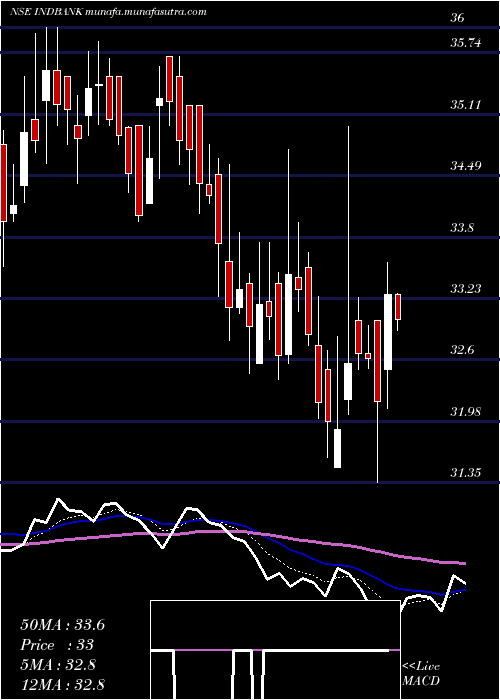The height and width of the screenshot is (700, 500).
Task: Click the 35.11 price level label
Action: tap(466, 105)
